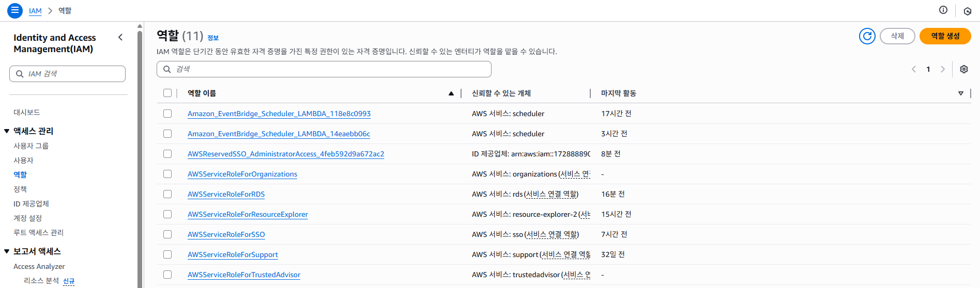
Task: Click 마지막 활동 column header
Action: point(618,93)
